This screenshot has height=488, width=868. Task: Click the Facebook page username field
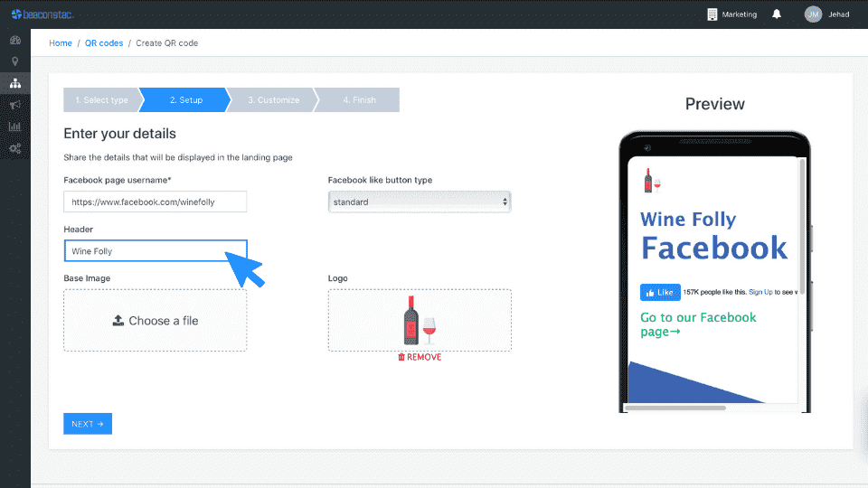[x=155, y=202]
